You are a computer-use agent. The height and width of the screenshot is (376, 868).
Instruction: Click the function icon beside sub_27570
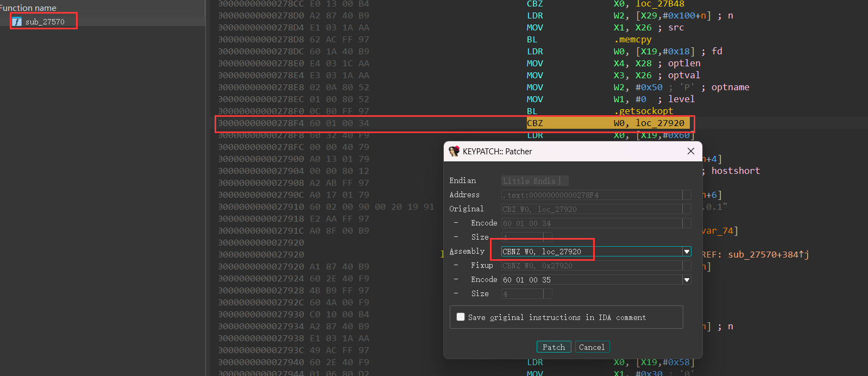(17, 22)
